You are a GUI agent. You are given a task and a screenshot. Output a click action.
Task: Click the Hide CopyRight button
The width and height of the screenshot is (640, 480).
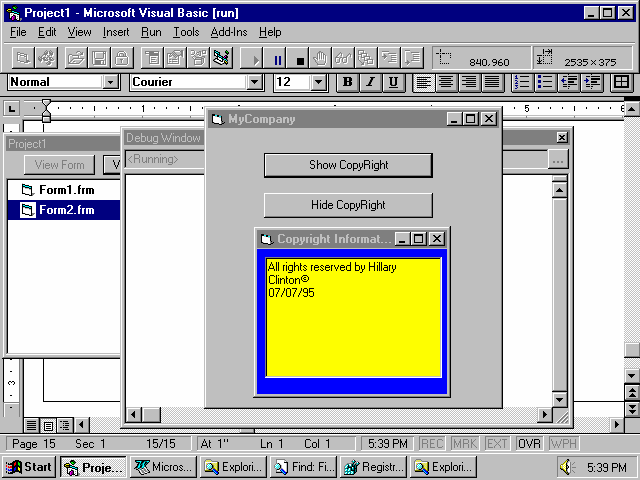pos(348,205)
